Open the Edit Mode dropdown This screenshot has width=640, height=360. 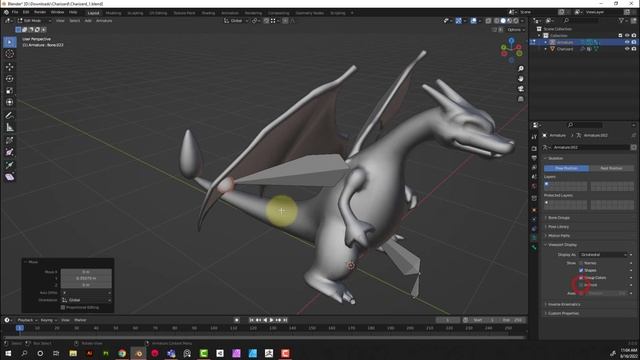[34, 20]
